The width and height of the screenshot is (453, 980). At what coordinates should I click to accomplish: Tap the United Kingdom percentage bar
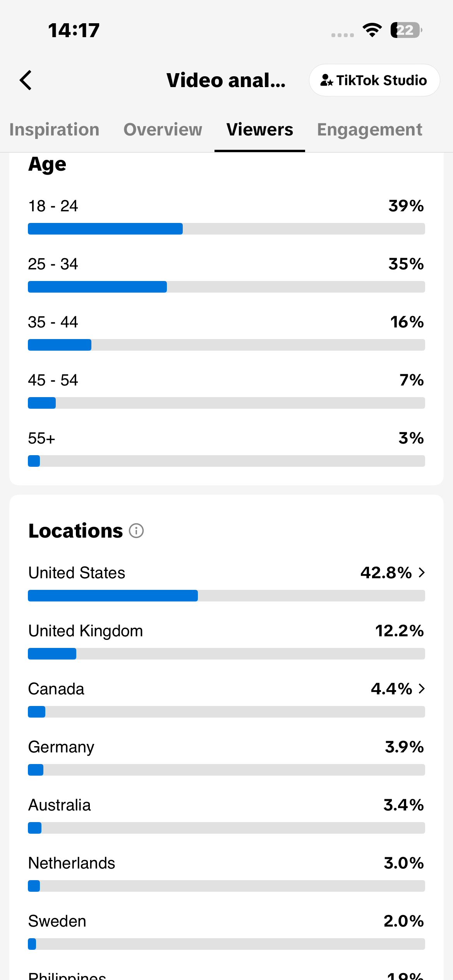[x=226, y=654]
